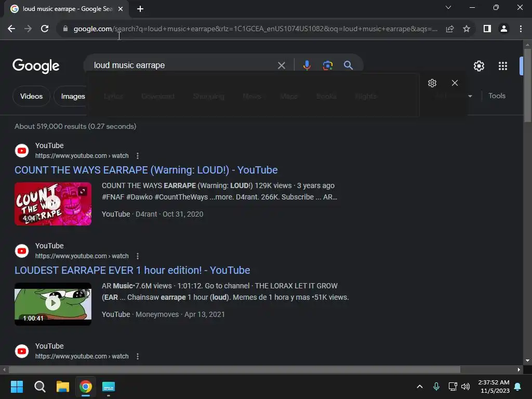Open LOUDEST EARRAPE EVER 1 hour result
Screen dimensions: 532x399
132,270
